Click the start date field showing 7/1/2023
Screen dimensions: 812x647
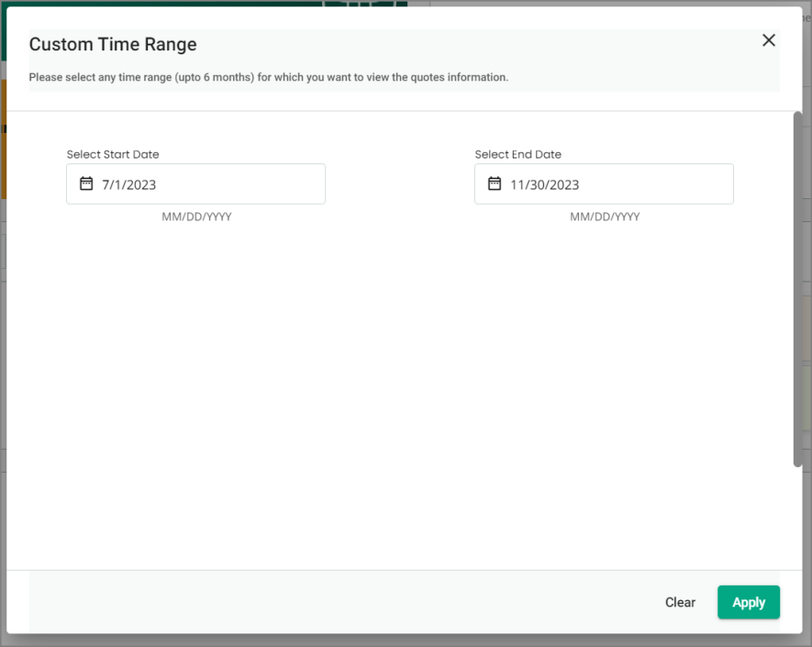pyautogui.click(x=195, y=184)
